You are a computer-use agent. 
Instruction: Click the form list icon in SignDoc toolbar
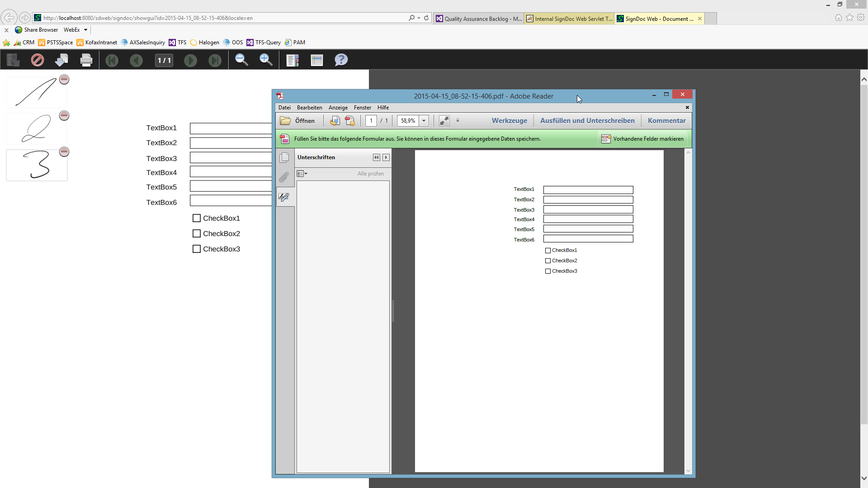[317, 60]
